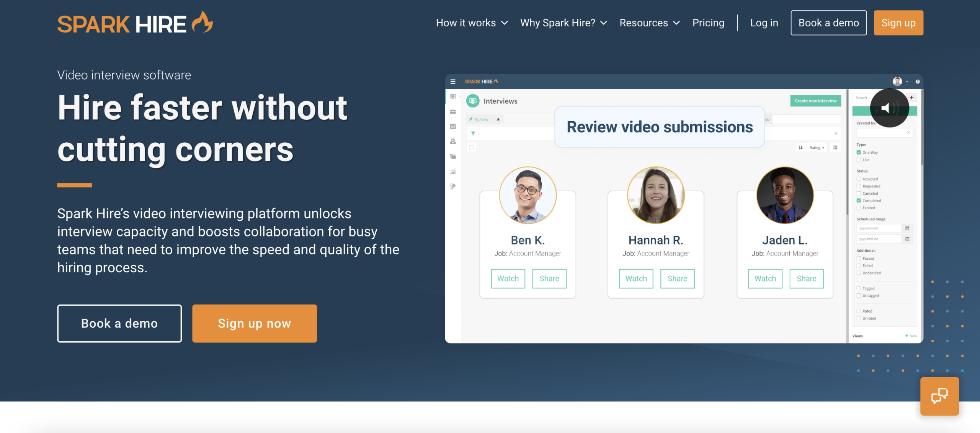Open the folders icon in the sidebar
The height and width of the screenshot is (433, 980).
(x=453, y=155)
